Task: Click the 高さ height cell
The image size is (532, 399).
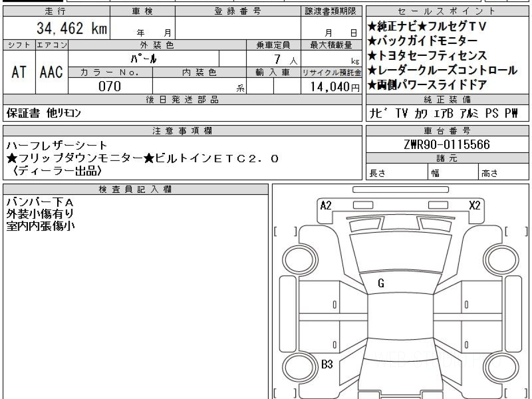Action: pyautogui.click(x=503, y=172)
